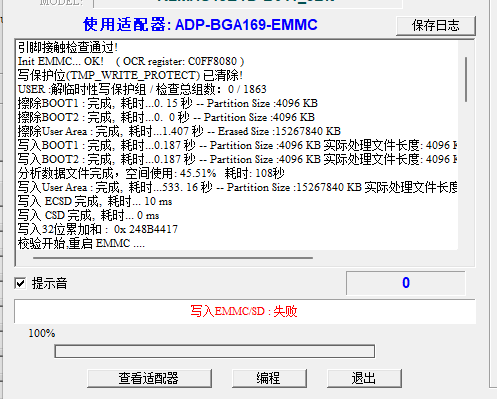Click the log's vertical scrollbar thumb
Screen dimensions: 497x399
(466, 79)
